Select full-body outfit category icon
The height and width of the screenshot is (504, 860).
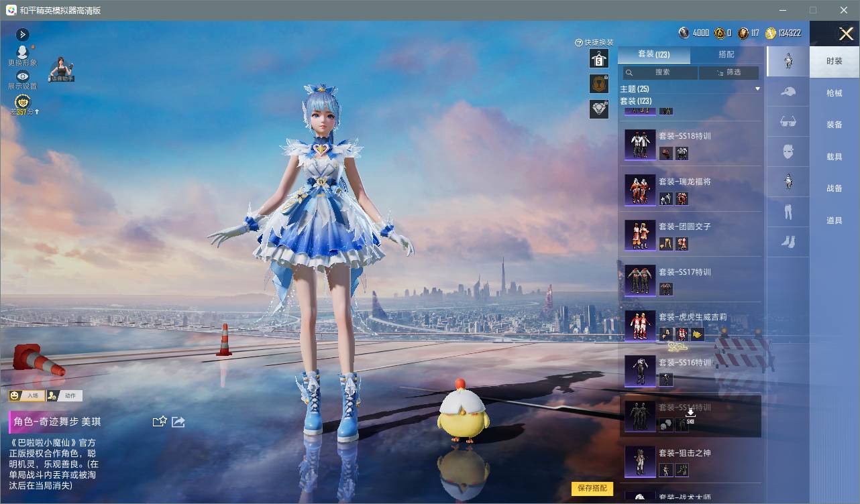[x=788, y=61]
